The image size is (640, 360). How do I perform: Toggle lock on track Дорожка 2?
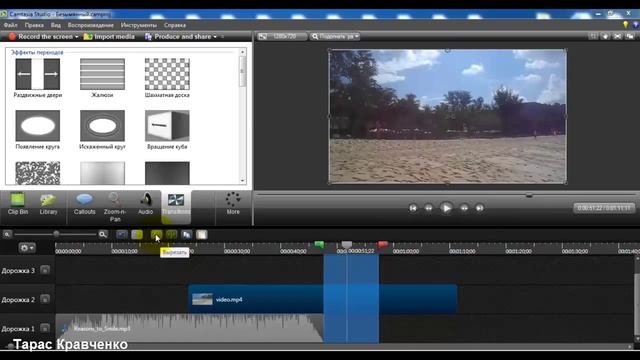click(x=45, y=299)
